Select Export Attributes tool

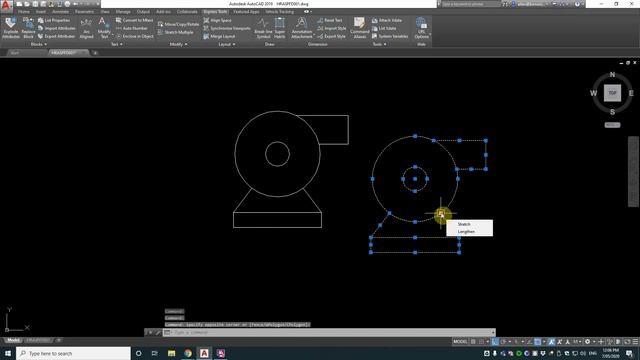pyautogui.click(x=56, y=36)
